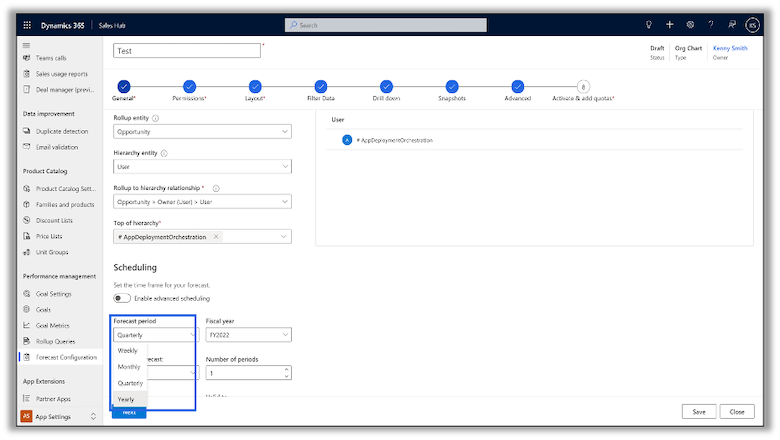Click the Rollup to hierarchy relationship info icon
This screenshot has width=780, height=440.
(216, 188)
